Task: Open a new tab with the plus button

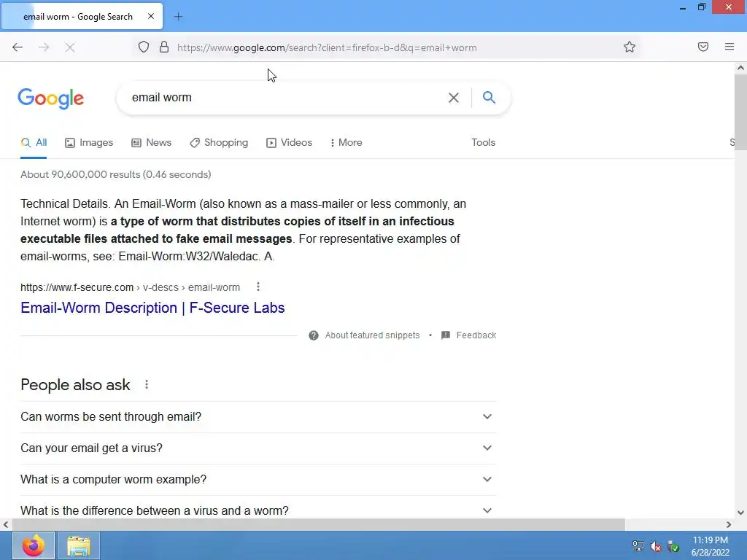Action: coord(178,17)
